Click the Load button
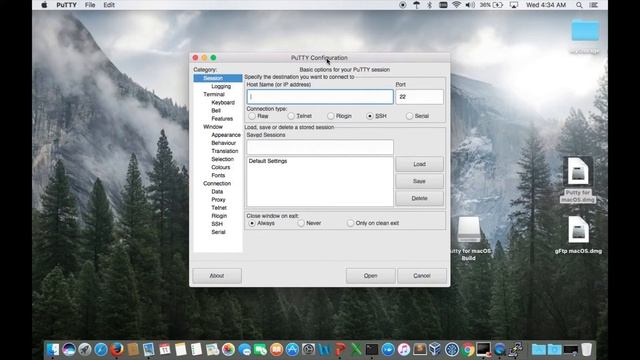The image size is (640, 360). (419, 164)
